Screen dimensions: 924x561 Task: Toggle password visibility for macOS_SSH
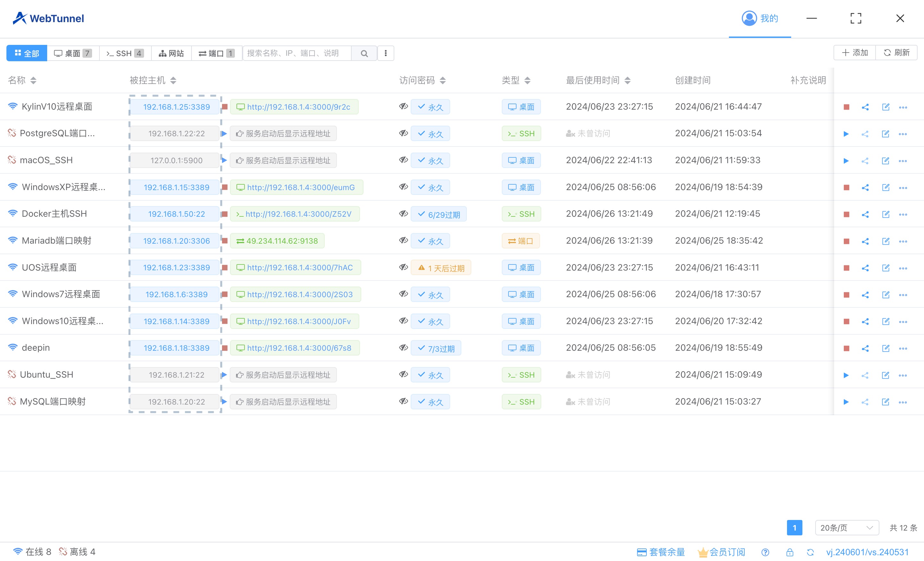tap(404, 160)
